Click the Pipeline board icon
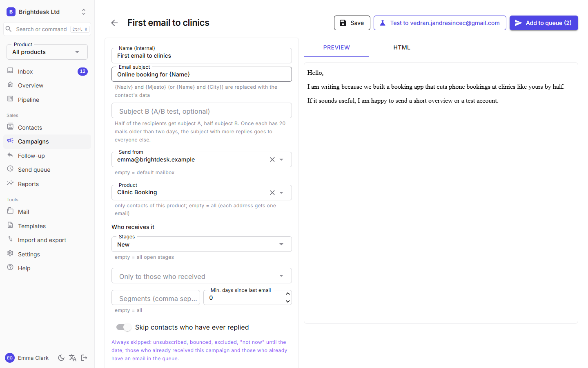 tap(10, 99)
